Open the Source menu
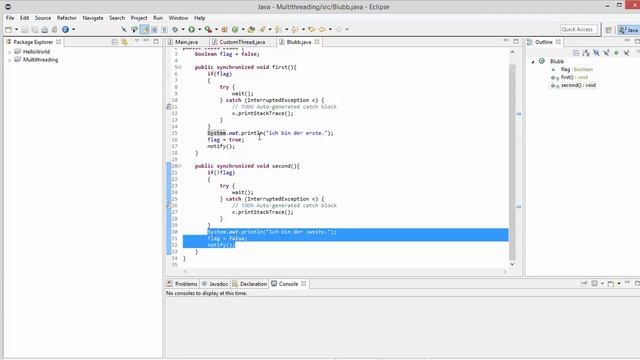Screen dimensions: 640x360 pos(43,18)
